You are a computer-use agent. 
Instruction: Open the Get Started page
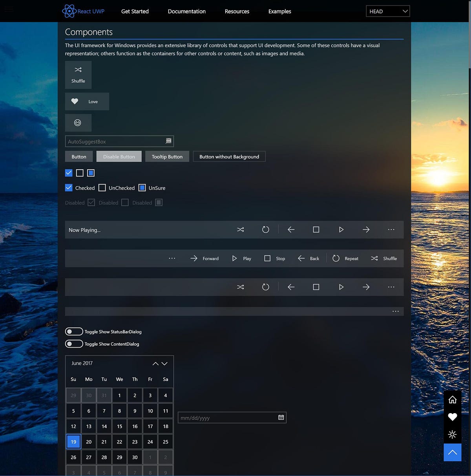point(135,11)
